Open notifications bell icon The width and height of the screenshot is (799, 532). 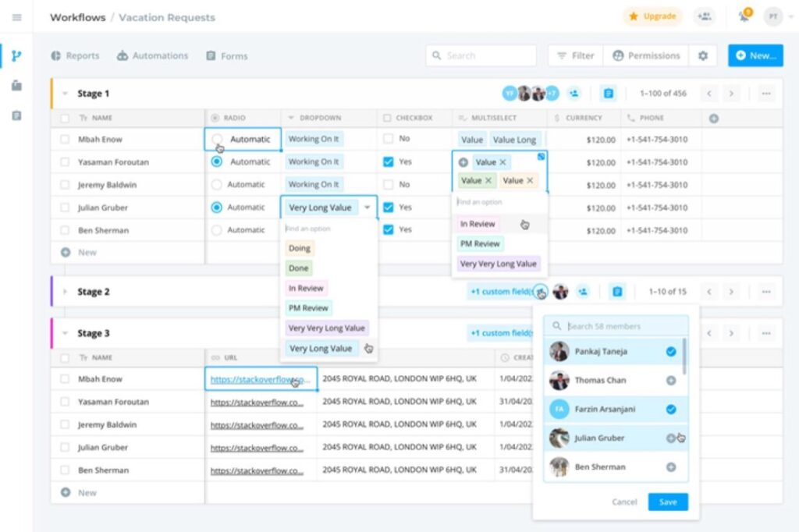(744, 16)
